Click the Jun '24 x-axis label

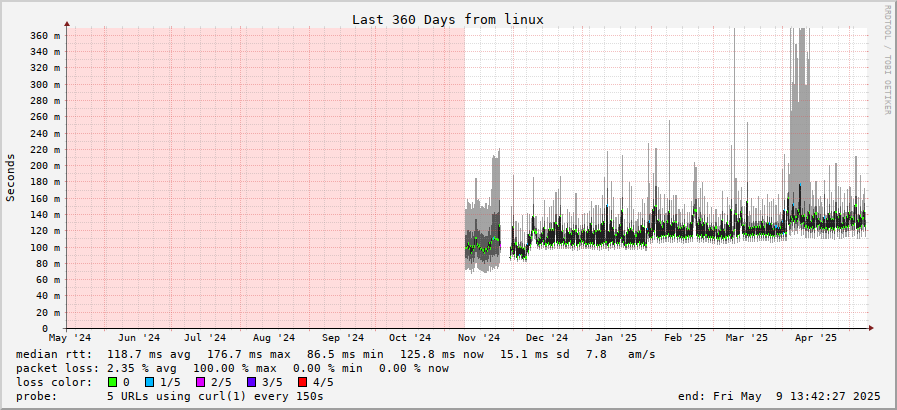[140, 338]
